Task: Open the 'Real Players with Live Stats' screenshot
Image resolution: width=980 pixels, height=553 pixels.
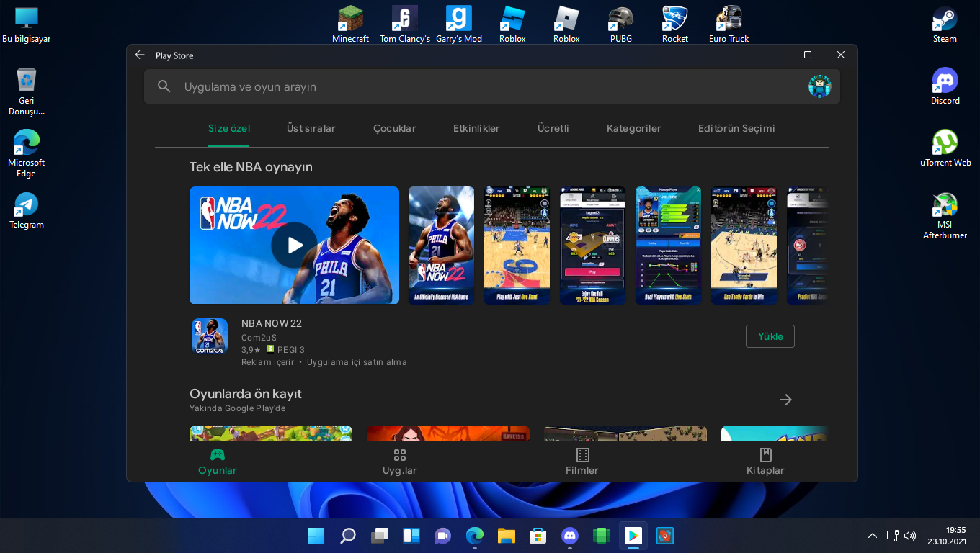Action: 669,246
